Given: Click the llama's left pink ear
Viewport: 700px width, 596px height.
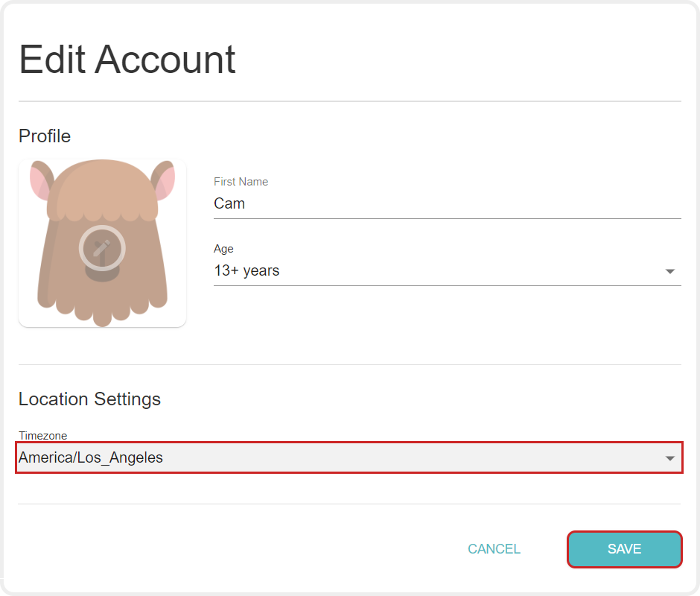Looking at the screenshot, I should pos(39,181).
